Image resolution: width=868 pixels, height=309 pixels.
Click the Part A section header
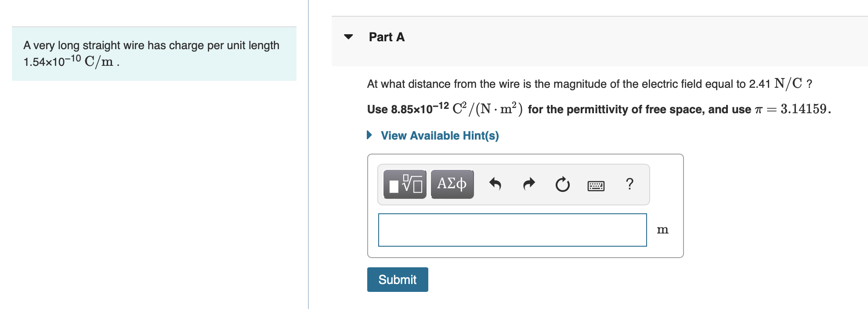click(x=386, y=37)
